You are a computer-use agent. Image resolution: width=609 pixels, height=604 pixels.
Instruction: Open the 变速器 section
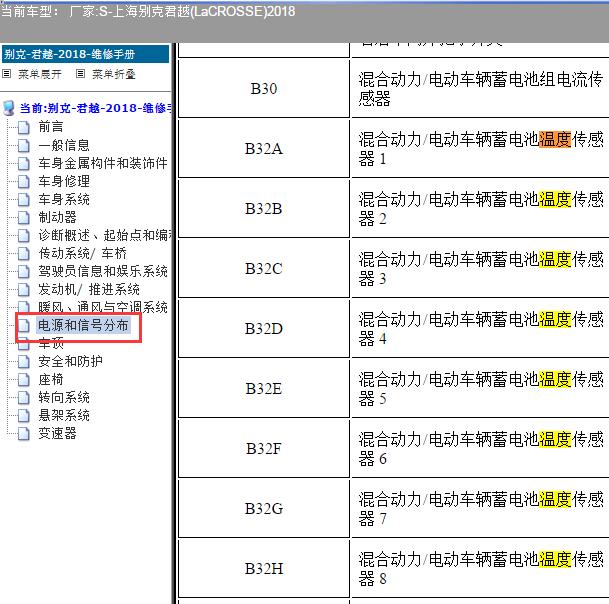[x=57, y=433]
